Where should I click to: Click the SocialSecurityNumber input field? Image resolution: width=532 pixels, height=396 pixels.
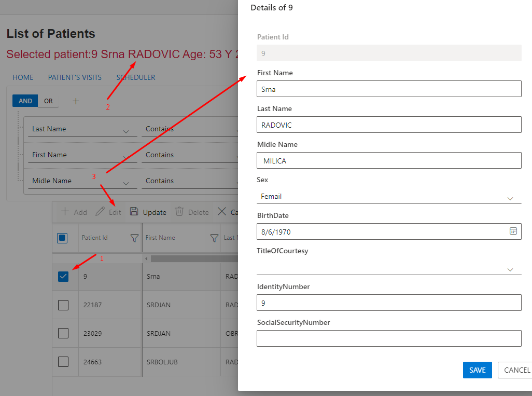(x=388, y=338)
